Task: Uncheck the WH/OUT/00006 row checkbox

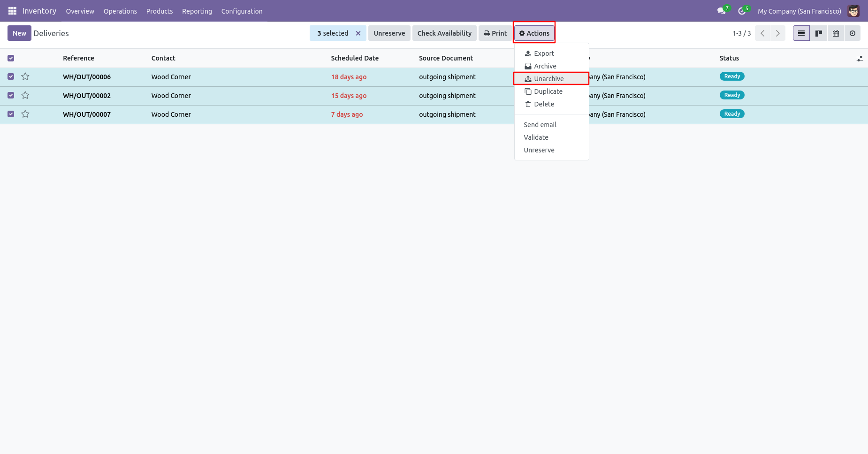Action: coord(11,76)
